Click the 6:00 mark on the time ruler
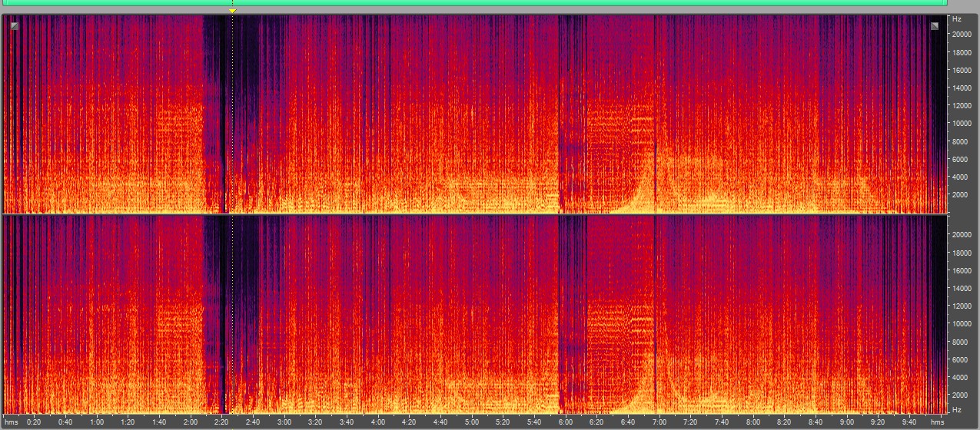Image resolution: width=980 pixels, height=430 pixels. click(566, 422)
